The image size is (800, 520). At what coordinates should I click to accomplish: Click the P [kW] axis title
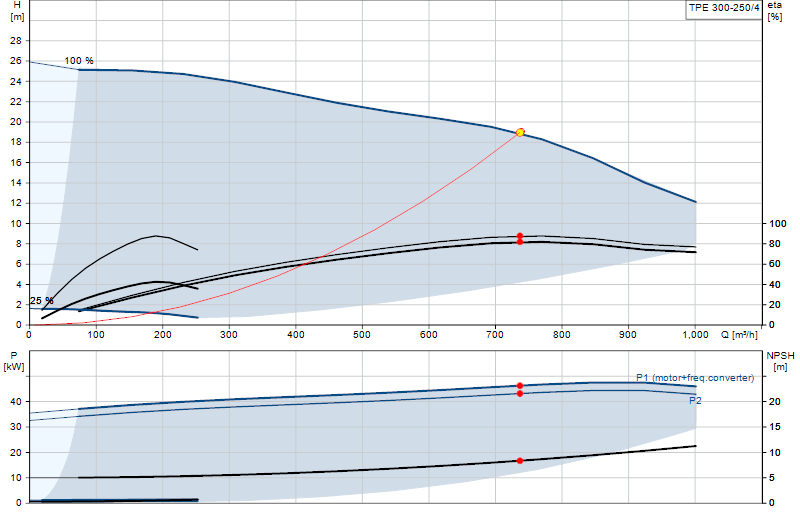(14, 361)
